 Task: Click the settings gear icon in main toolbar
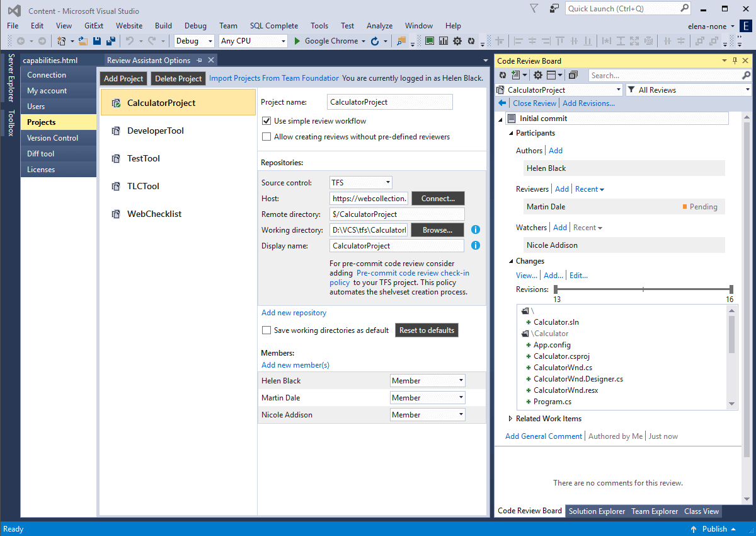tap(457, 41)
